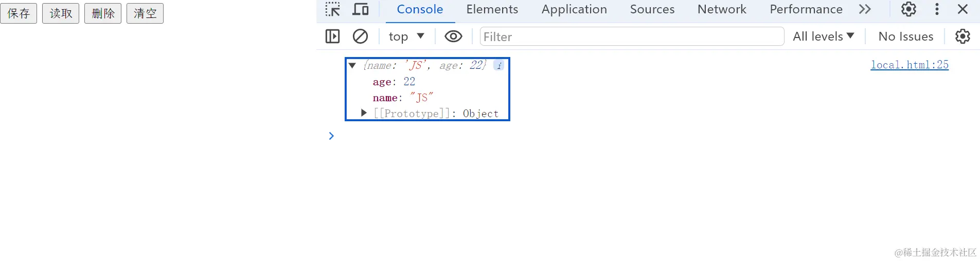Screen dimensions: 980x261
Task: Click the 保存 button
Action: [x=19, y=13]
